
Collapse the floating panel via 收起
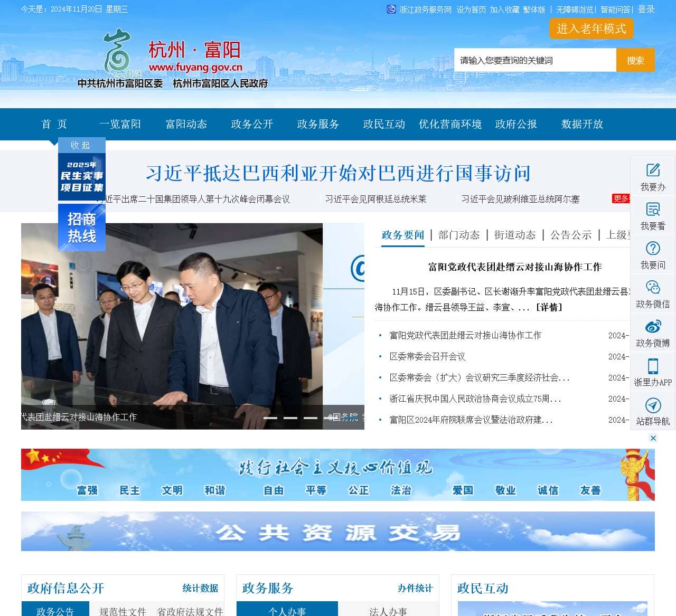pyautogui.click(x=81, y=145)
